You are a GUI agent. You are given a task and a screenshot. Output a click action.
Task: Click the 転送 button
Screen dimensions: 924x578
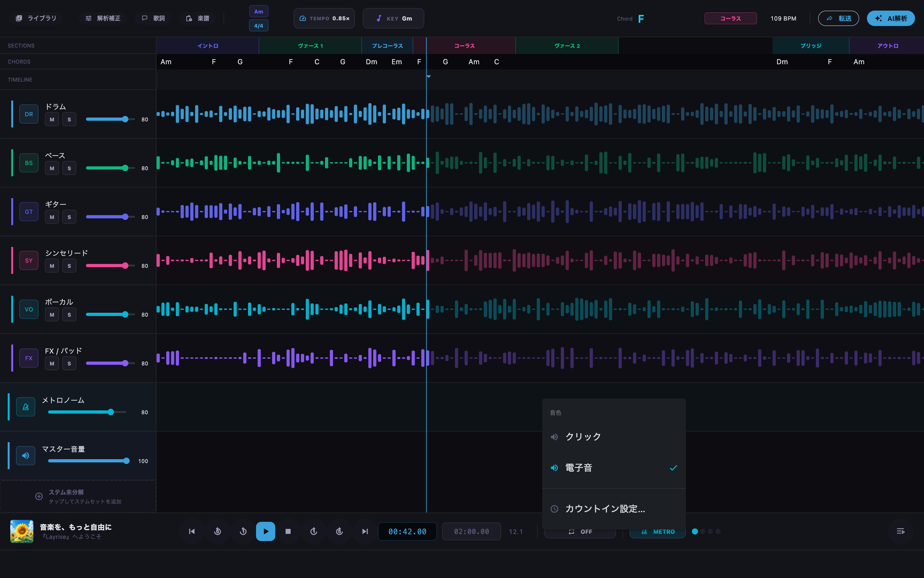pyautogui.click(x=838, y=18)
